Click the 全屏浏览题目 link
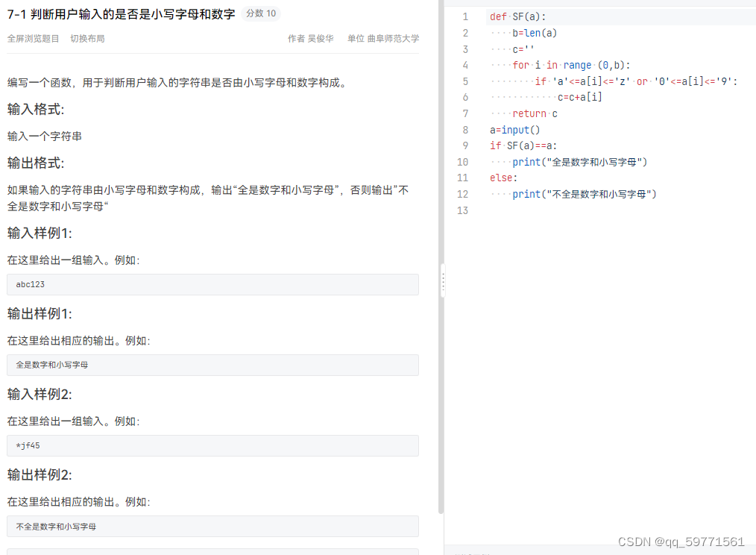Image resolution: width=756 pixels, height=555 pixels. pos(33,40)
